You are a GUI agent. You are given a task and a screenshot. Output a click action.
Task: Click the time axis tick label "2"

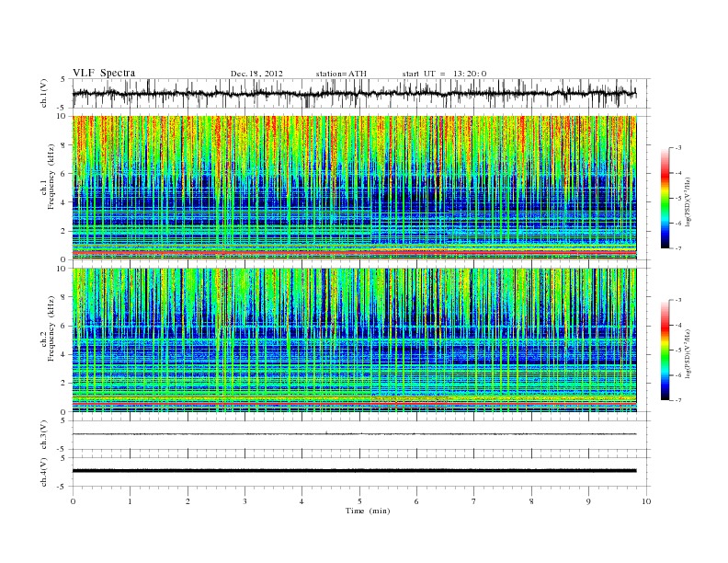pos(188,501)
